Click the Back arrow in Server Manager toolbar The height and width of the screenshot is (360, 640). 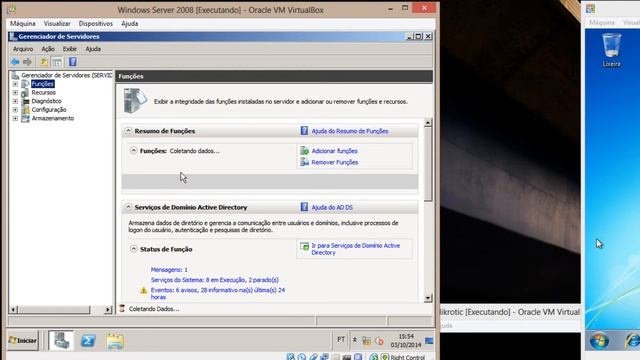[15, 62]
